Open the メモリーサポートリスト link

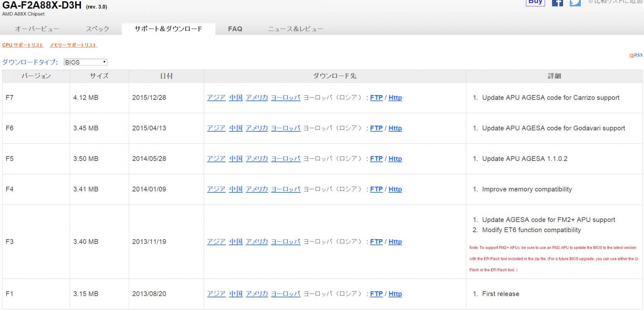point(73,45)
